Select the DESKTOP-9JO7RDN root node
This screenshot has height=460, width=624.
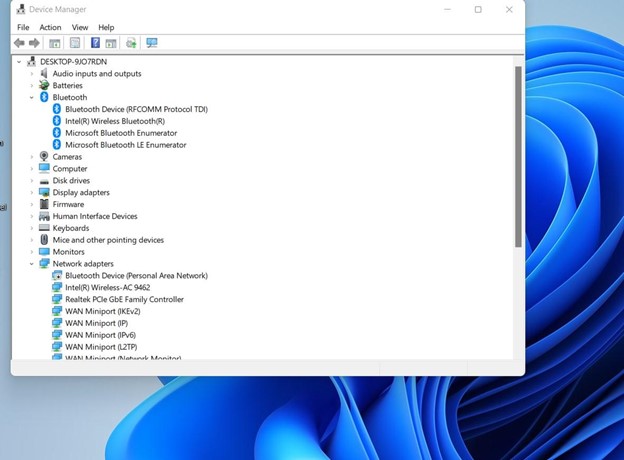[72, 61]
